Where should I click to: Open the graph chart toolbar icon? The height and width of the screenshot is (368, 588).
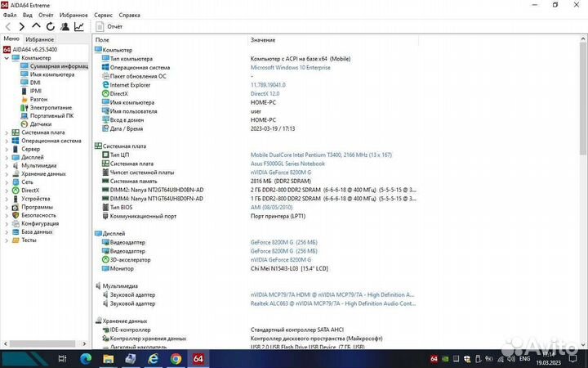click(79, 27)
